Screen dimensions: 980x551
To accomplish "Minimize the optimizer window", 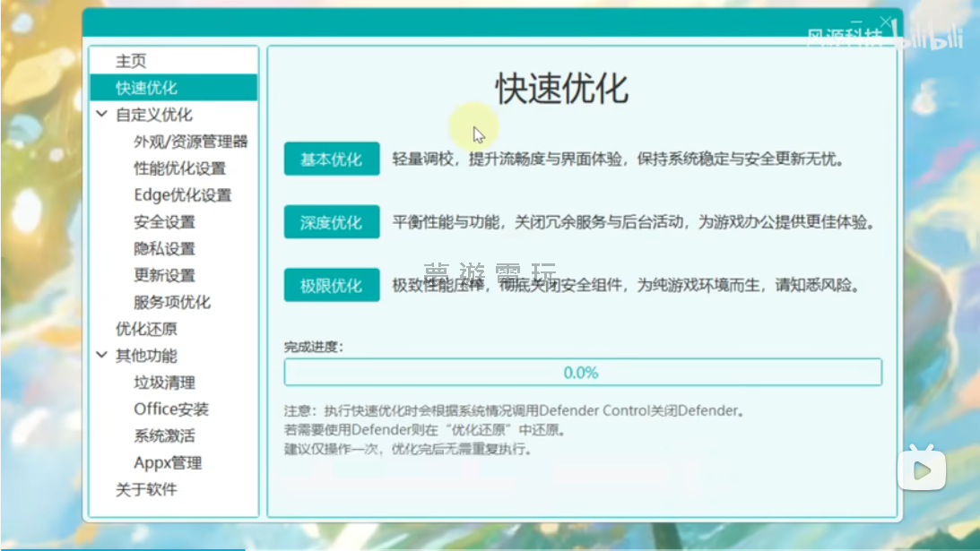I will coord(858,22).
